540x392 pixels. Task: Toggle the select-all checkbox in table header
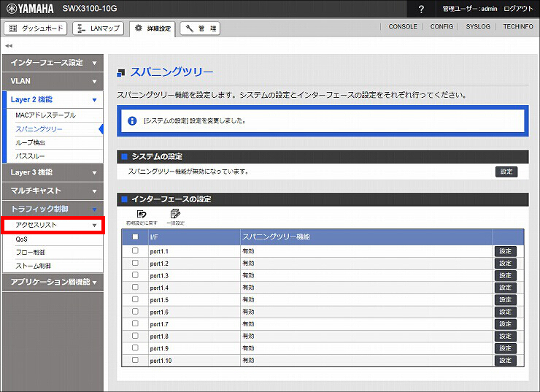[135, 237]
